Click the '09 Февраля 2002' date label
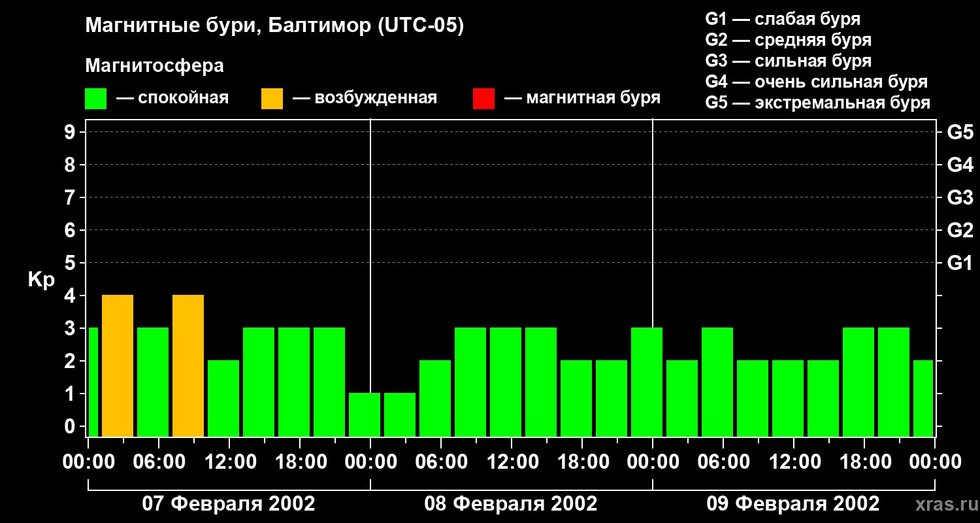This screenshot has height=523, width=980. point(793,504)
